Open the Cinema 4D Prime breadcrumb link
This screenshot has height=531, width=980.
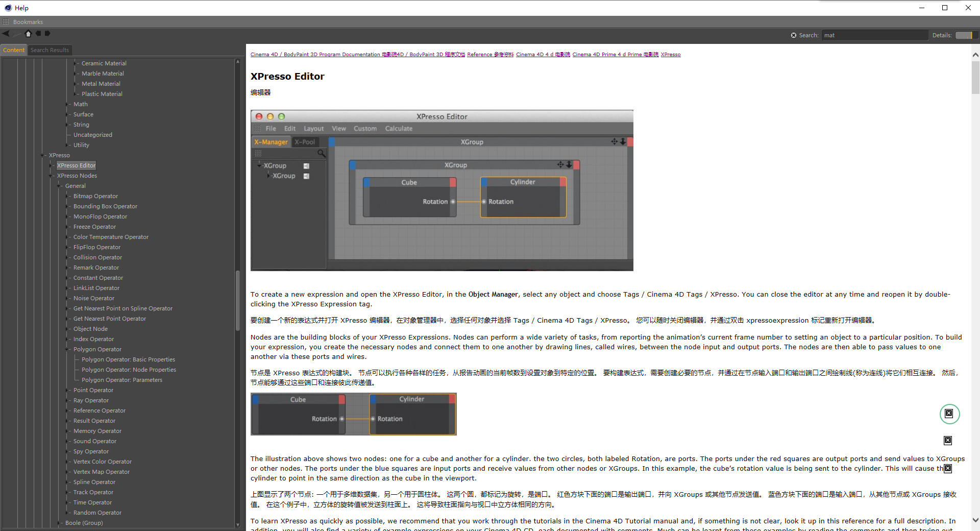click(616, 55)
